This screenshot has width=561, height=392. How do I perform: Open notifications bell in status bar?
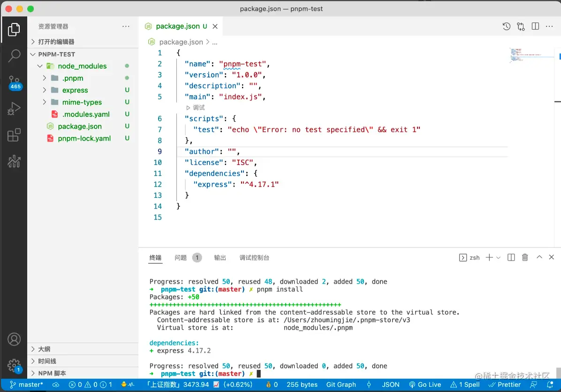[x=550, y=384]
